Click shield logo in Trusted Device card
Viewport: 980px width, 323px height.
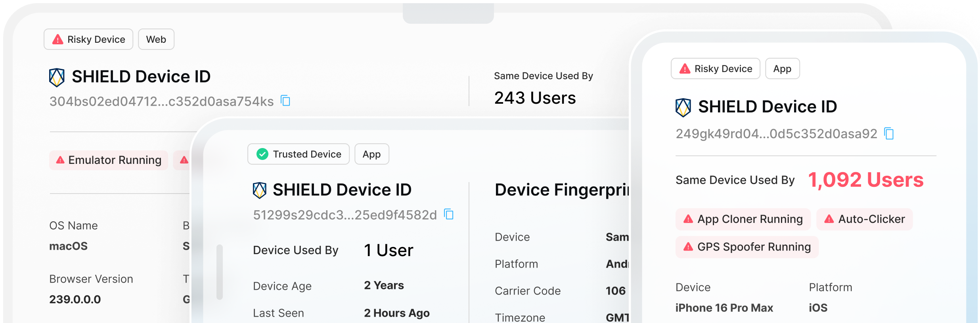(x=260, y=190)
